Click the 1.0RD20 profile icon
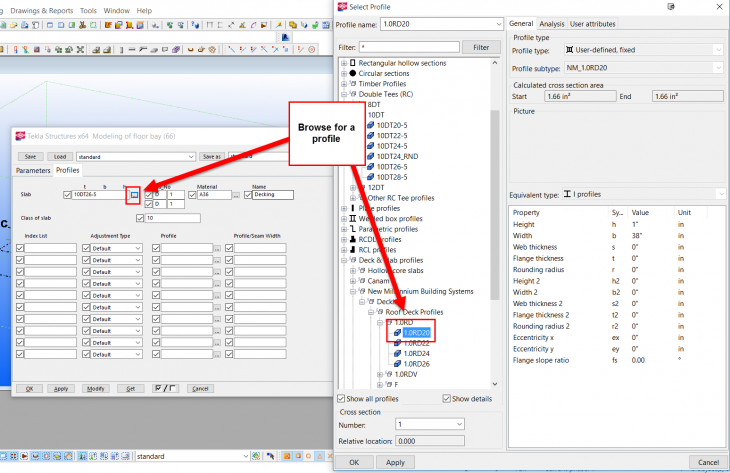The image size is (730, 473). pos(397,333)
